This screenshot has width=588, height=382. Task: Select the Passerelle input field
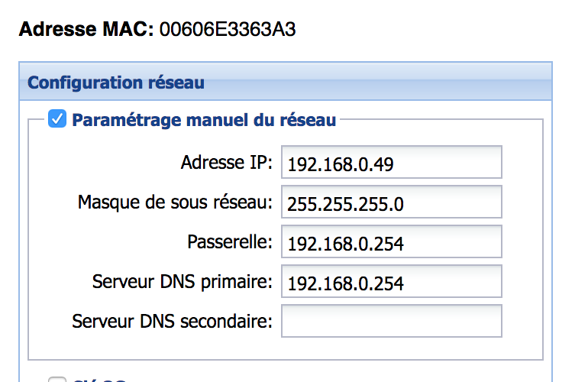[392, 241]
